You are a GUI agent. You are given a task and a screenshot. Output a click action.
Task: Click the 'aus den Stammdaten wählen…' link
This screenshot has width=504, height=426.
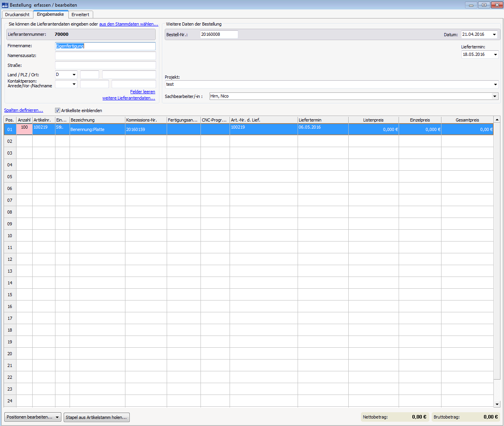pyautogui.click(x=129, y=24)
